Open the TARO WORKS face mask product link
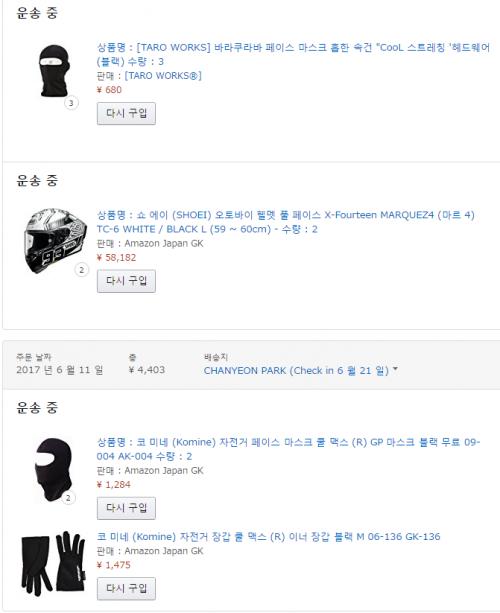500x613 pixels. [293, 54]
